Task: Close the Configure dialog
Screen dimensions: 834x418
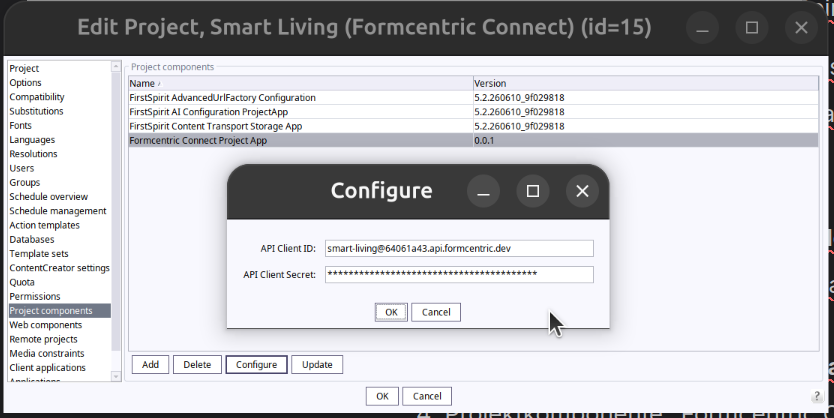Action: pyautogui.click(x=582, y=191)
